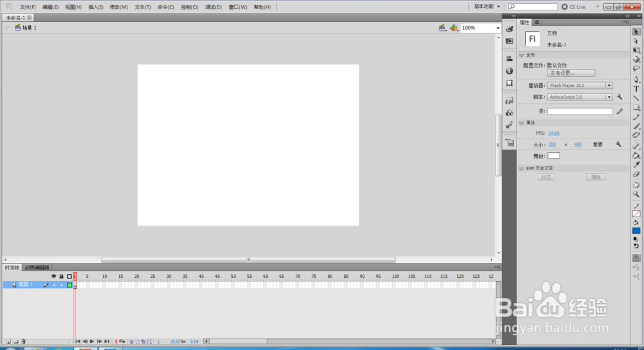This screenshot has width=644, height=350.
Task: Click the pencil icon beside class field
Action: click(620, 111)
